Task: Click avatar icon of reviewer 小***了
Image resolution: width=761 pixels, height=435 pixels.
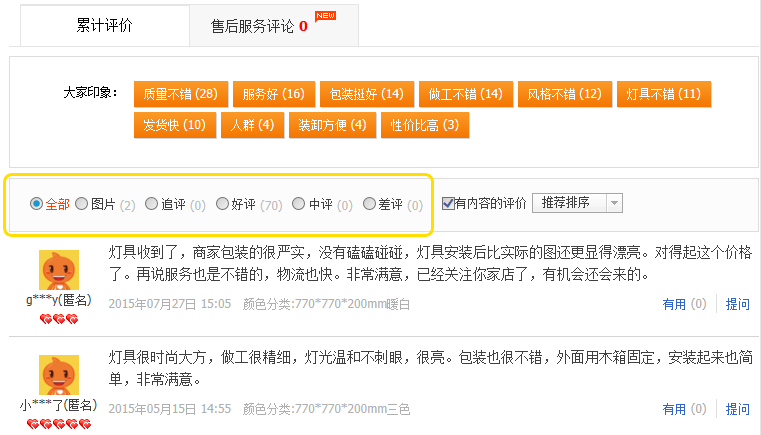Action: pyautogui.click(x=59, y=375)
